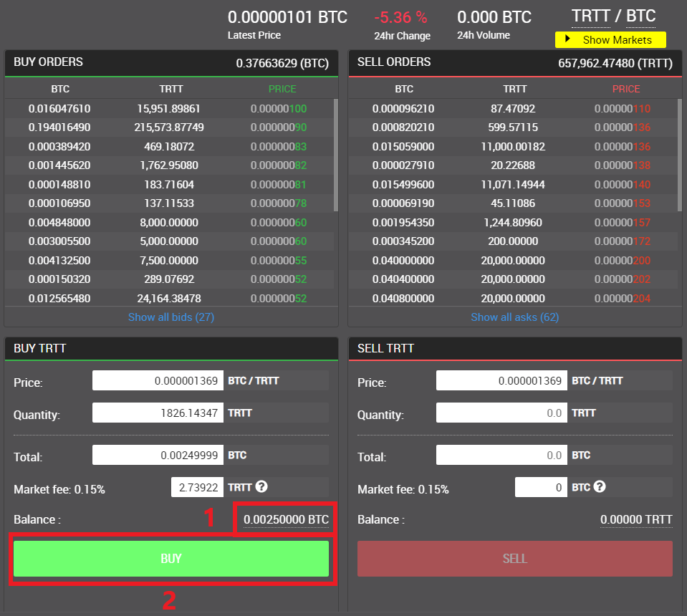687x616 pixels.
Task: Select buy order priced 0.00000100
Action: (x=169, y=109)
